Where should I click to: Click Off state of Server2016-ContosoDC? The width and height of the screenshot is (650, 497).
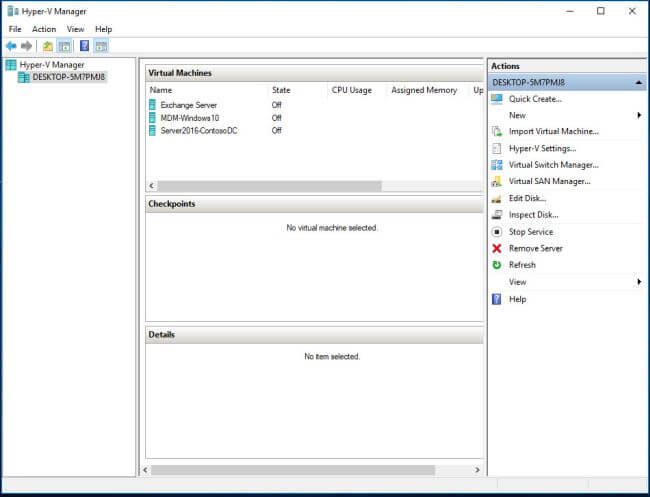pyautogui.click(x=276, y=130)
